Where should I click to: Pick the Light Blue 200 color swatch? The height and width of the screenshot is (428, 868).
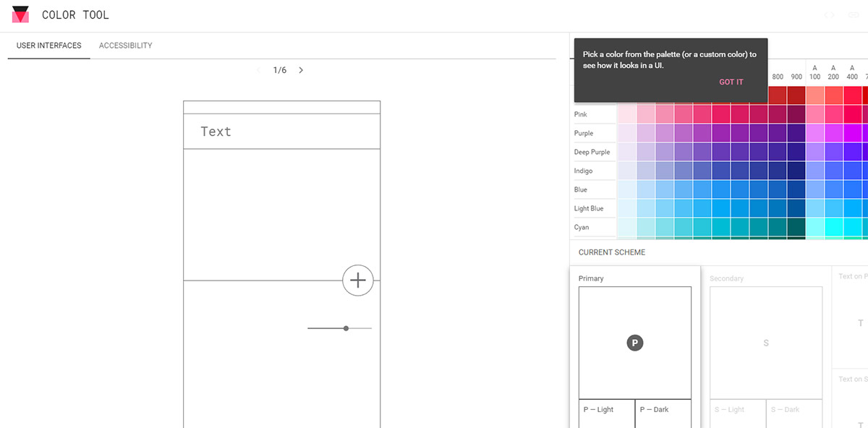(x=664, y=208)
